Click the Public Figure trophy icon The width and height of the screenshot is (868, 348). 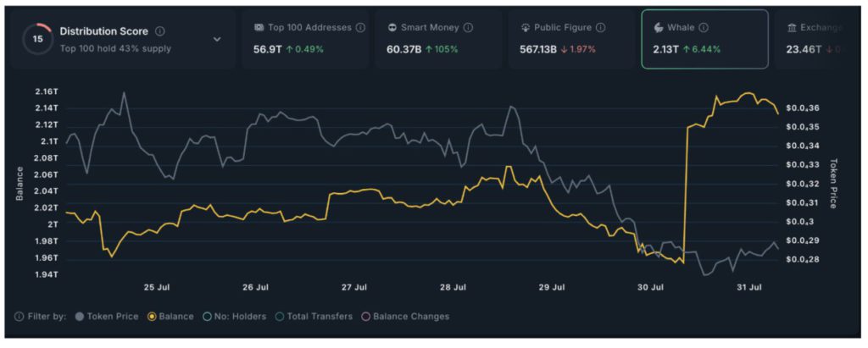(526, 28)
